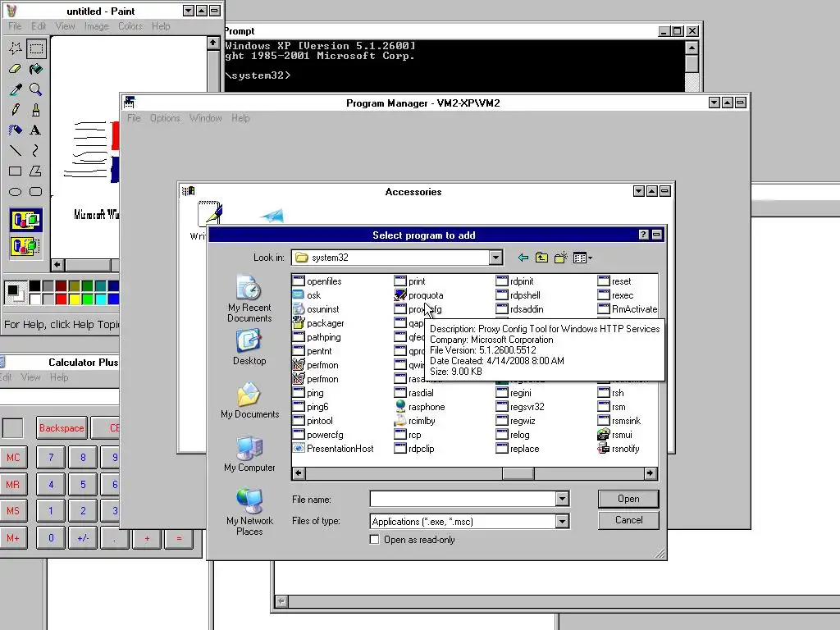840x630 pixels.
Task: Pick the yellow color swatch in Paint
Action: click(x=75, y=299)
